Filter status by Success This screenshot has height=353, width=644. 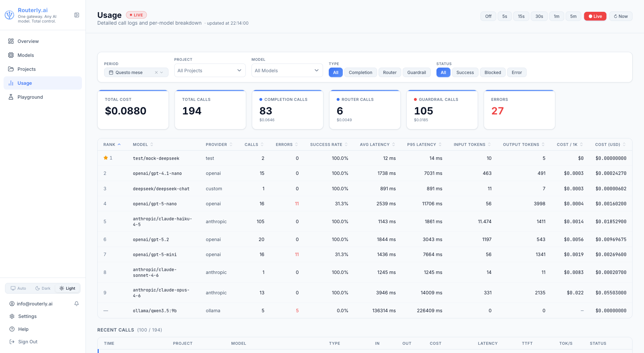465,73
